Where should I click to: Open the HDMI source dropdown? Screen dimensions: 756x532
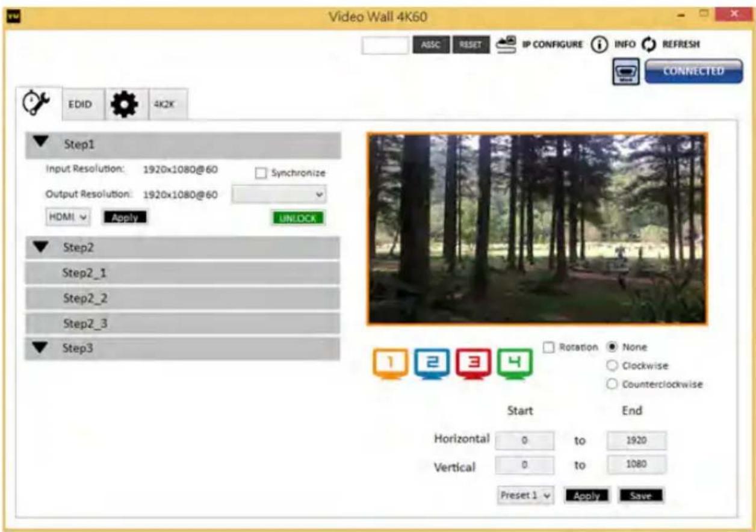point(67,218)
